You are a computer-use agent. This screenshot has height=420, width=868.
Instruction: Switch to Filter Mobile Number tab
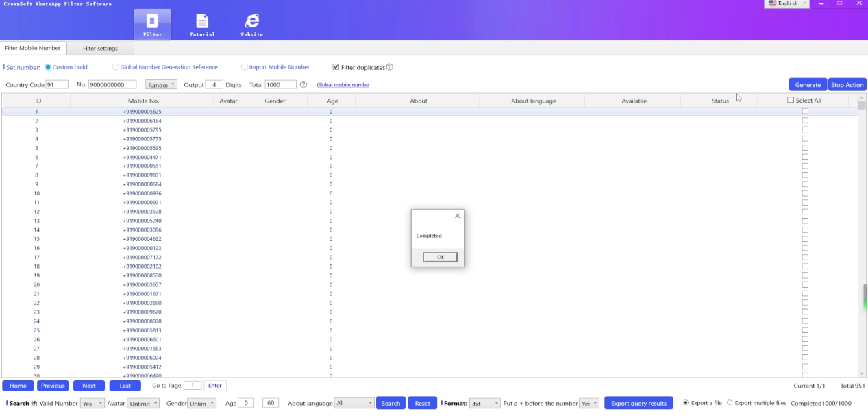33,48
